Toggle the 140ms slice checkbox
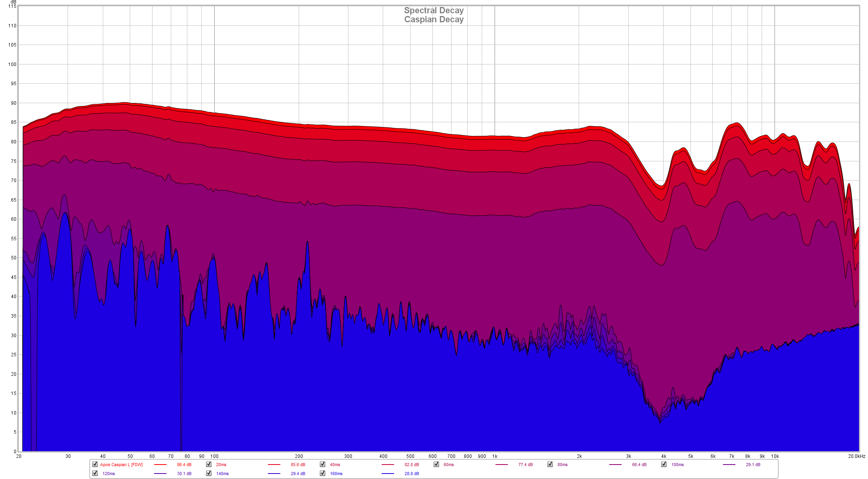Screen dimensions: 868x479 tap(209, 473)
